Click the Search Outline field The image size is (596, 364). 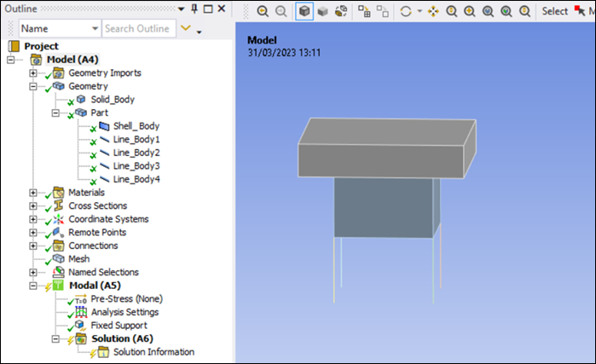pos(136,28)
